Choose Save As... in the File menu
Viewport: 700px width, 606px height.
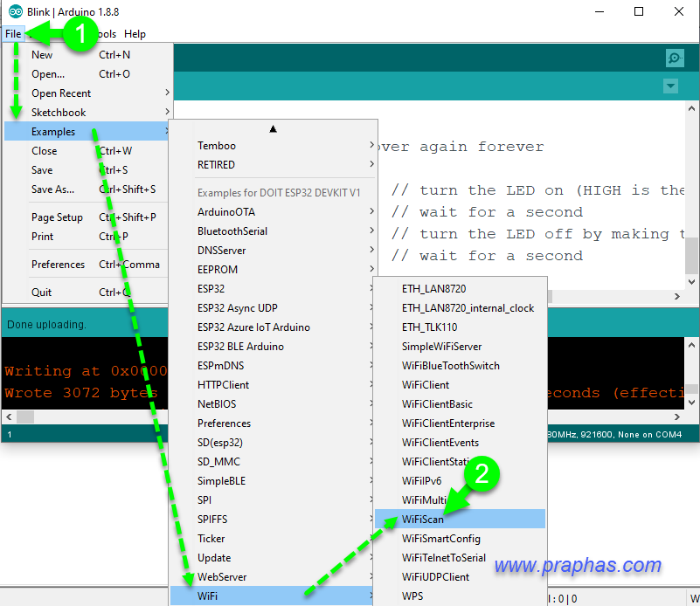click(87, 189)
